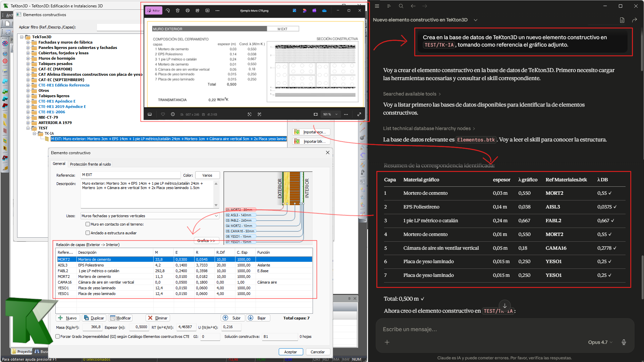Start slideshow in the photo viewer
Screen dimensions: 644x362
coord(207,10)
